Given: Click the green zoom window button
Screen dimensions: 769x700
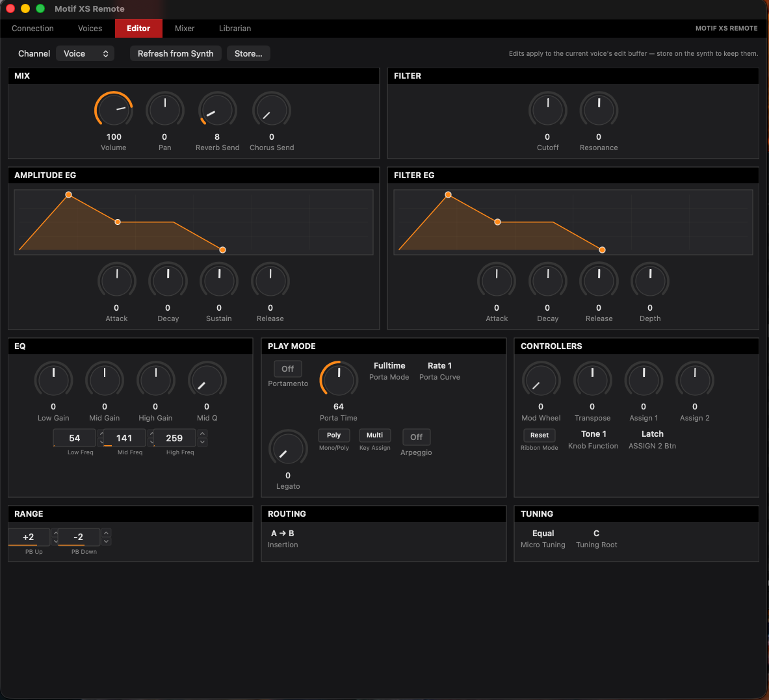Looking at the screenshot, I should (41, 8).
